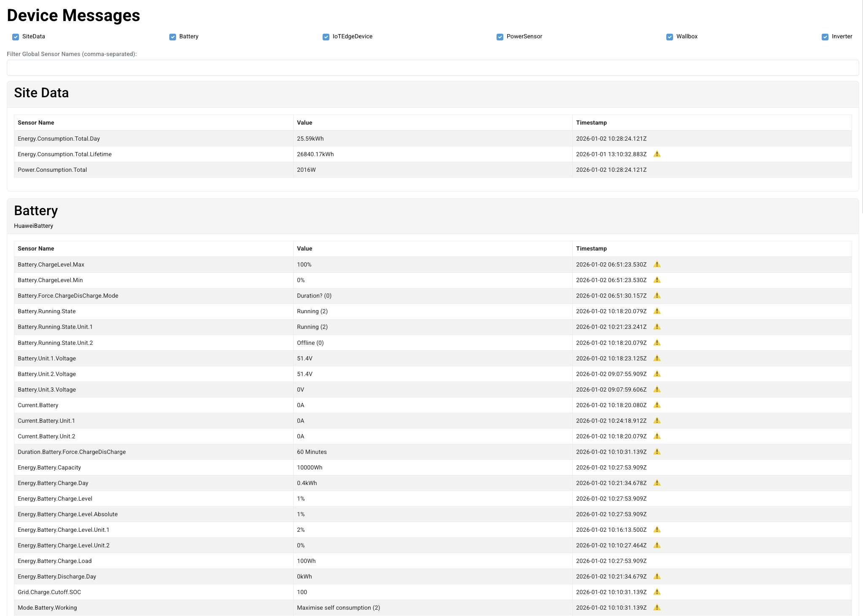Screen dimensions: 863x616
Task: Click warning icon for Energy.Battery.Charge.Day
Action: (657, 483)
